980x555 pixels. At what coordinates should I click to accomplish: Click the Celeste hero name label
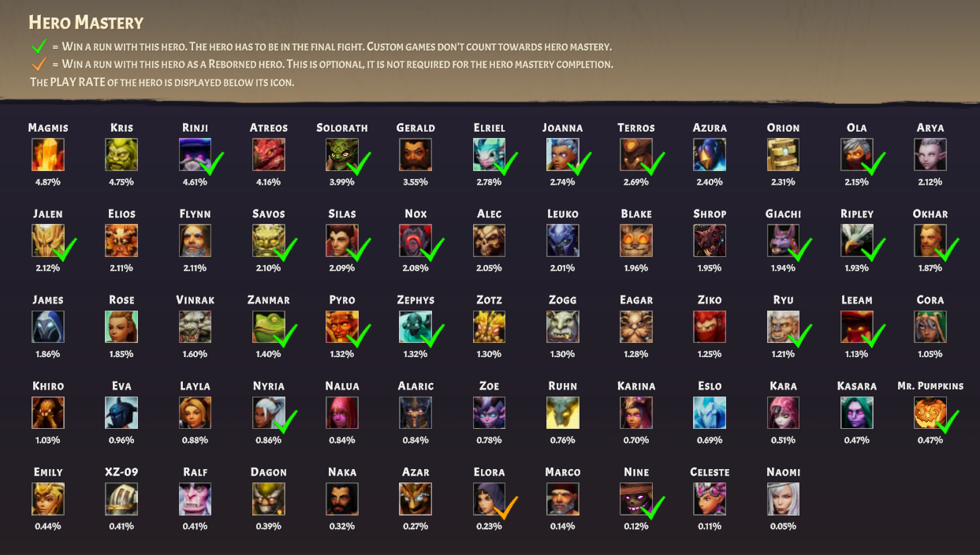[710, 472]
